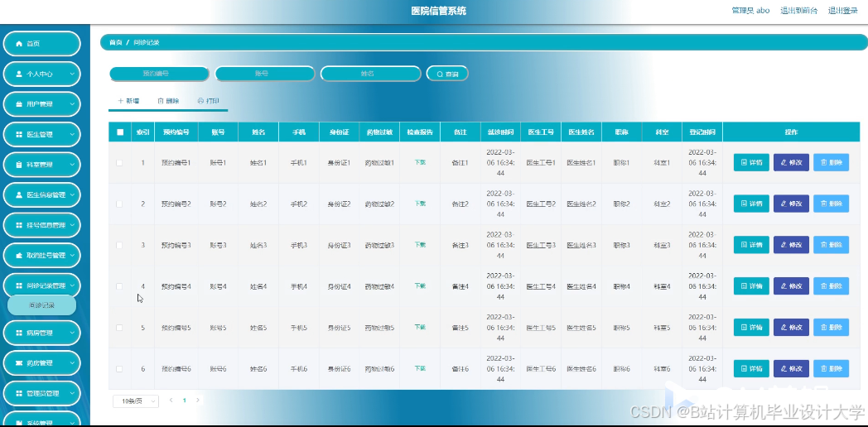The height and width of the screenshot is (427, 868).
Task: Click 删除 for the 预约编号4 row
Action: [831, 286]
